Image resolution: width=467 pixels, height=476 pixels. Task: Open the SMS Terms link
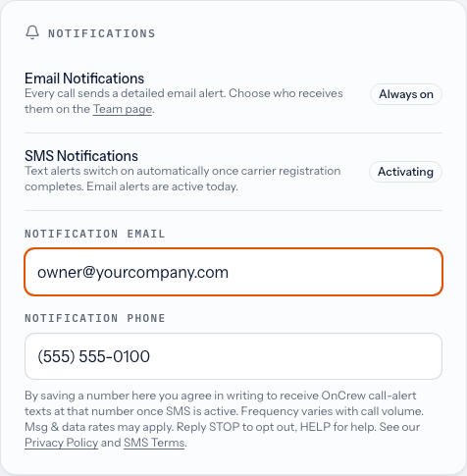point(154,443)
